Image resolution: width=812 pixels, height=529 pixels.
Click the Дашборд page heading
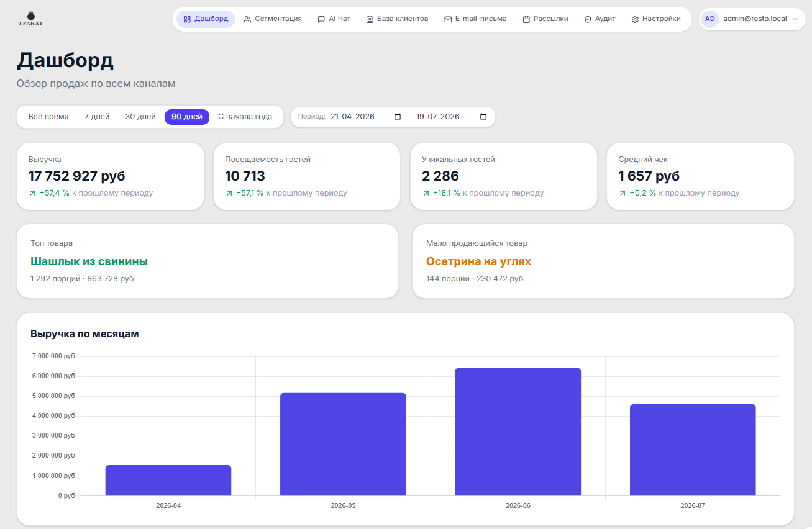(x=65, y=61)
